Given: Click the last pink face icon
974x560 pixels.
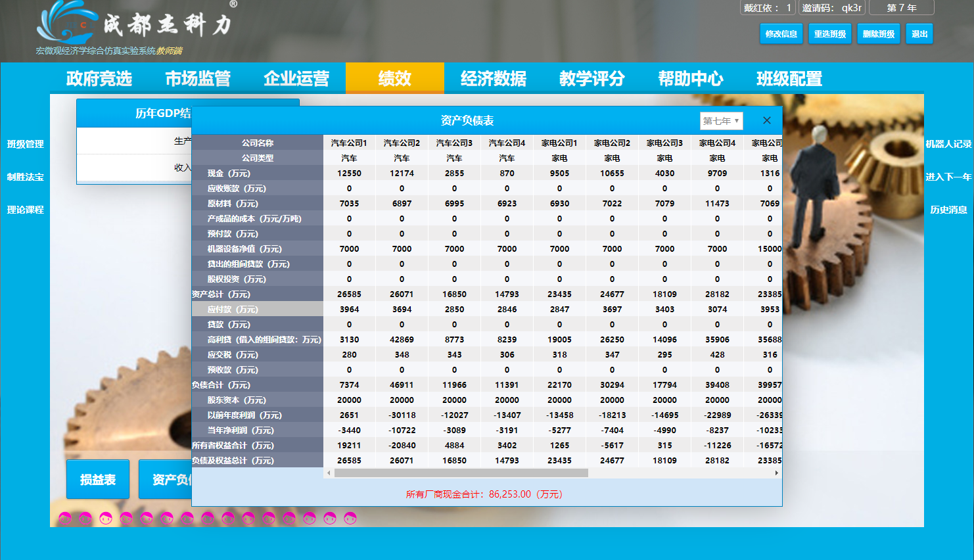Looking at the screenshot, I should [x=350, y=518].
